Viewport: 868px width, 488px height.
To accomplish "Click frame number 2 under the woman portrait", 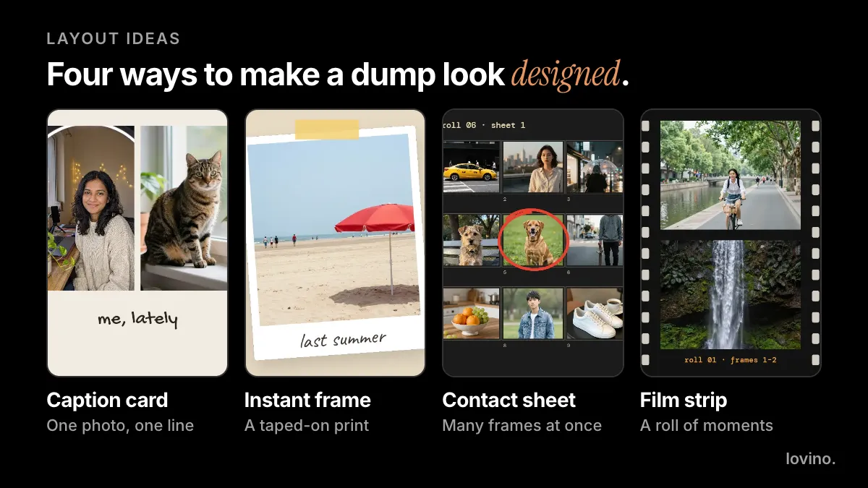I will click(505, 200).
